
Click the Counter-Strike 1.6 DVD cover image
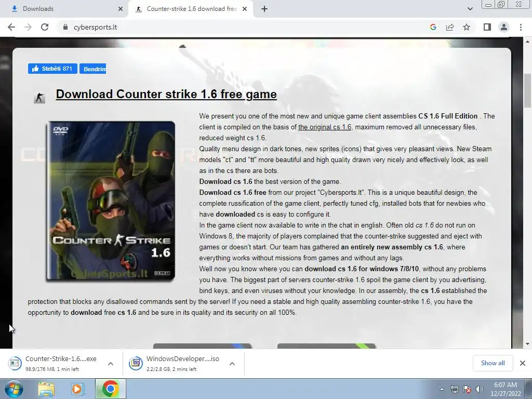110,201
